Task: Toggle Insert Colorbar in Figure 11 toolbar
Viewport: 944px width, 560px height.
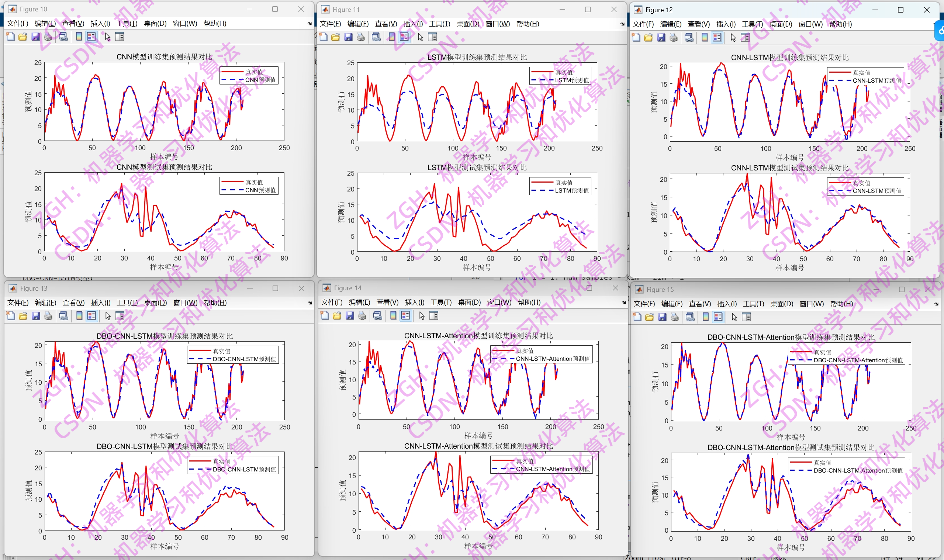Action: (392, 37)
